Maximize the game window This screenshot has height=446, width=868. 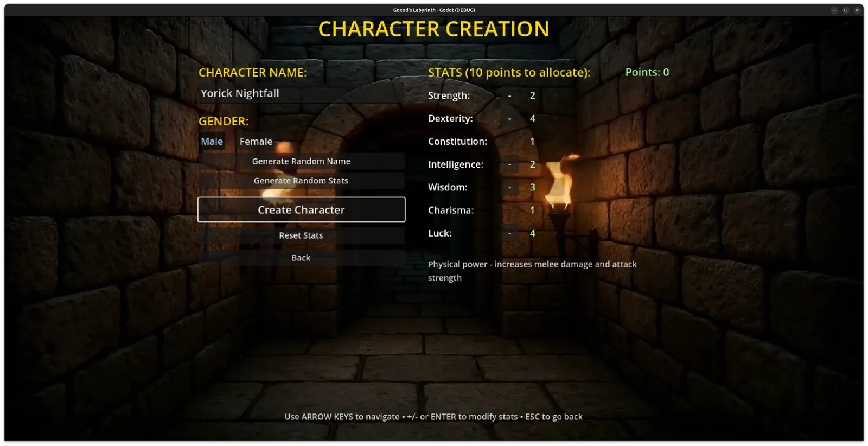845,10
